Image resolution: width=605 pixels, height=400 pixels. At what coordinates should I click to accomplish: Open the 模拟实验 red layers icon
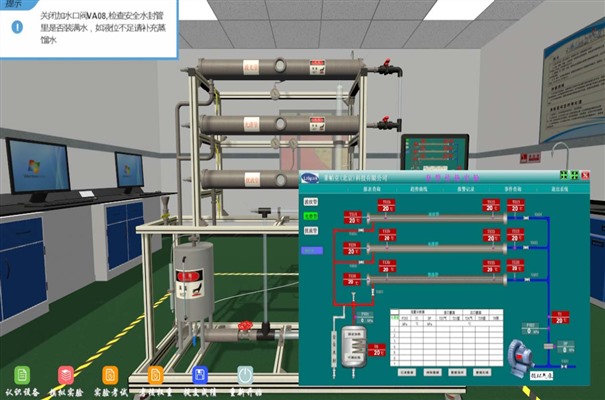coord(66,375)
